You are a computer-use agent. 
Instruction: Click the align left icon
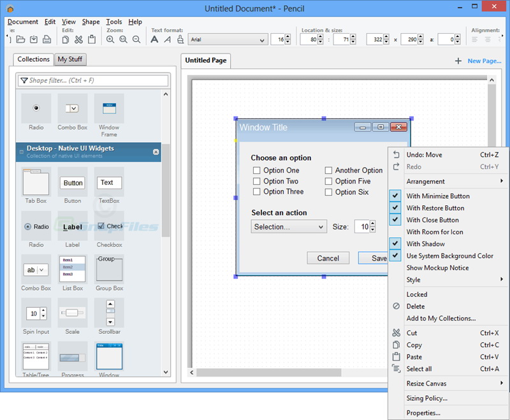[x=475, y=40]
